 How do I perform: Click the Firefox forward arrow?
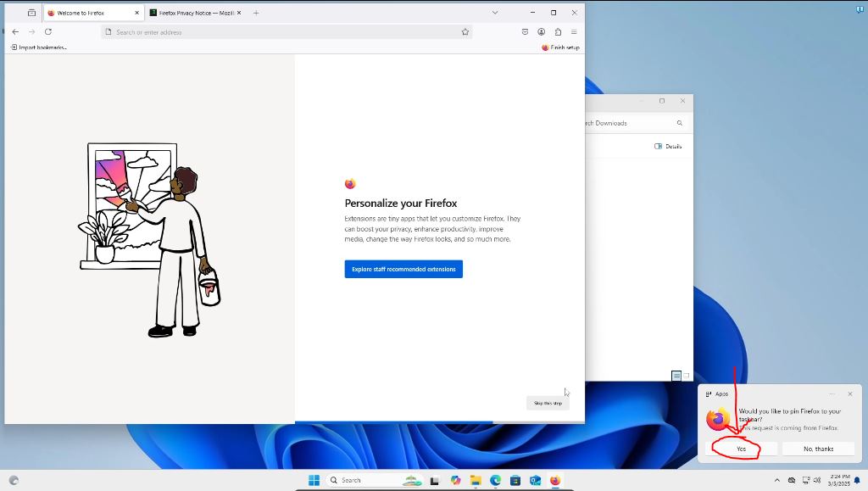tap(32, 32)
